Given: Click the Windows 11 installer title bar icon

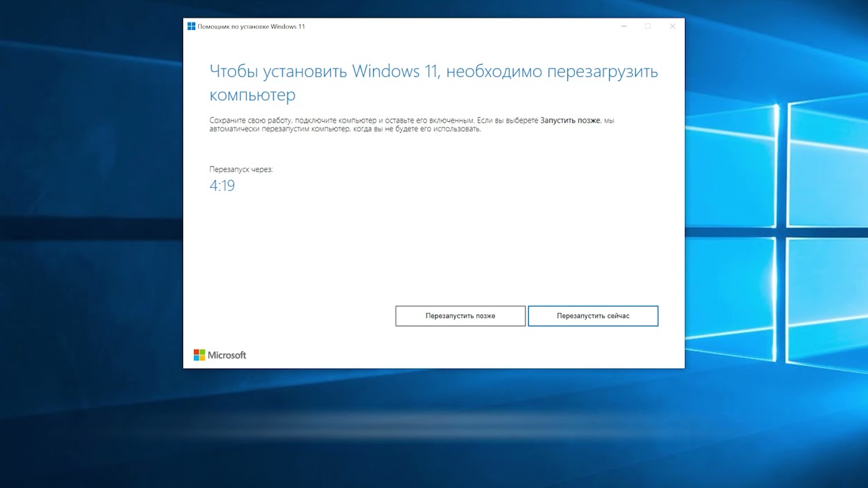Looking at the screenshot, I should [x=191, y=26].
